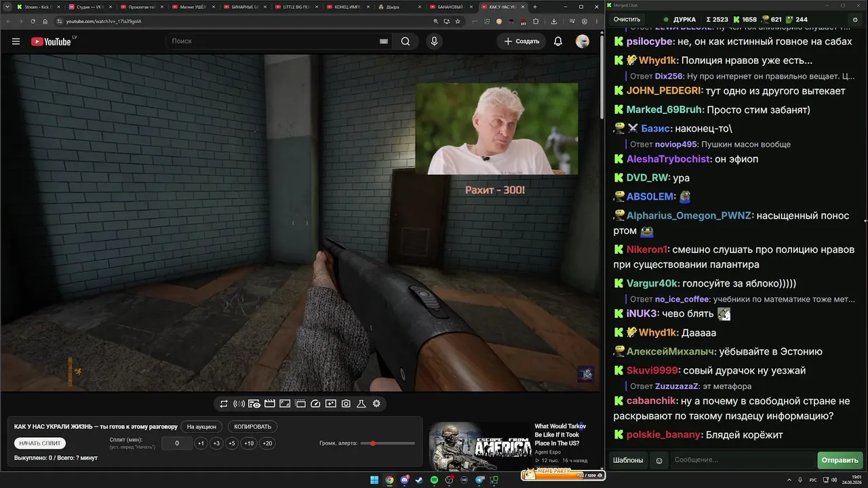
Task: Open Merged Chat settings gear
Action: tap(855, 20)
